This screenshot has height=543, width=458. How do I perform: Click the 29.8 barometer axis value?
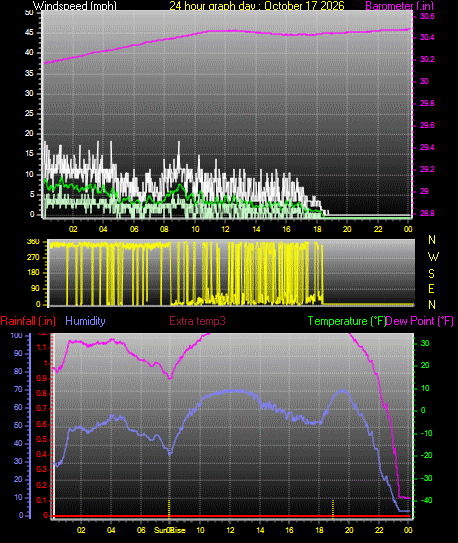pyautogui.click(x=427, y=103)
